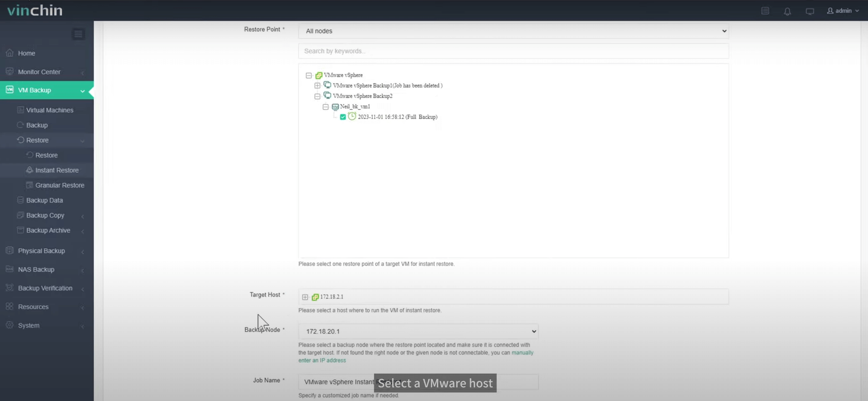This screenshot has height=401, width=868.
Task: Select VMware vSphere Backup1 deleted job row
Action: (x=388, y=86)
